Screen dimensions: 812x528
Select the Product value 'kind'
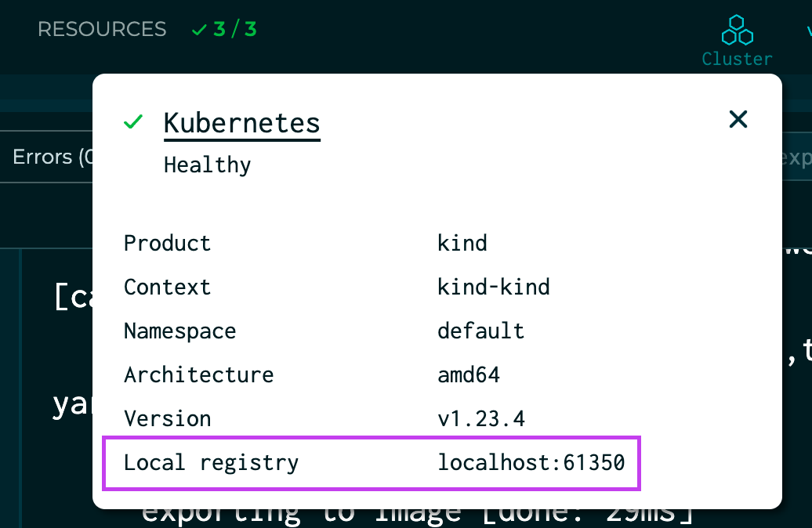click(x=462, y=243)
